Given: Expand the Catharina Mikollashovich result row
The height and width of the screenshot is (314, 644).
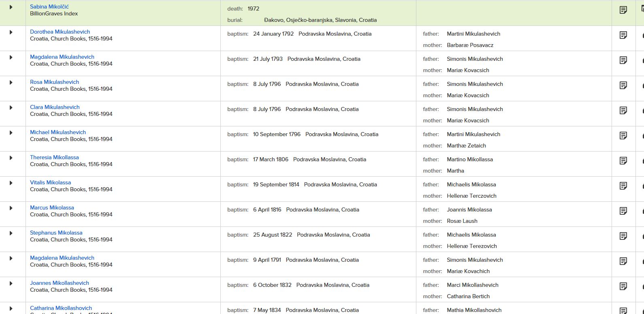Looking at the screenshot, I should coord(11,308).
